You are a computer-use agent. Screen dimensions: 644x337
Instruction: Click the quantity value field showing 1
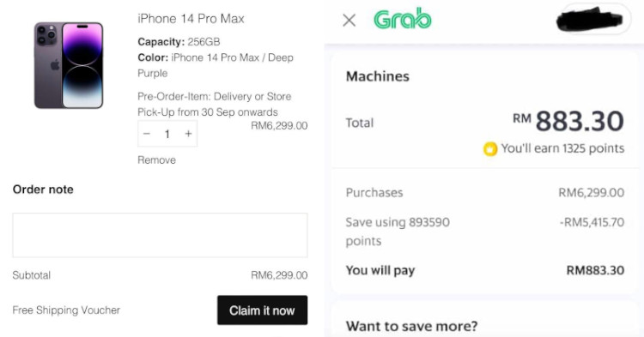coord(167,134)
